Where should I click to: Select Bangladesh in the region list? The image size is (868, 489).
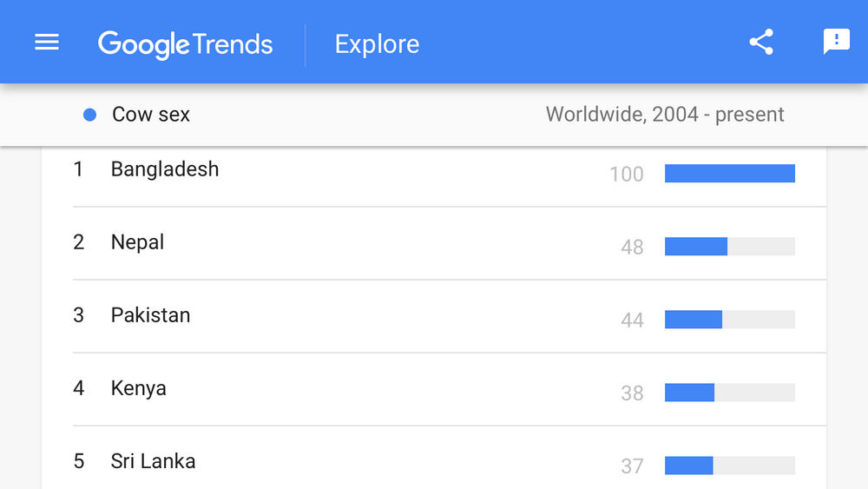point(164,169)
